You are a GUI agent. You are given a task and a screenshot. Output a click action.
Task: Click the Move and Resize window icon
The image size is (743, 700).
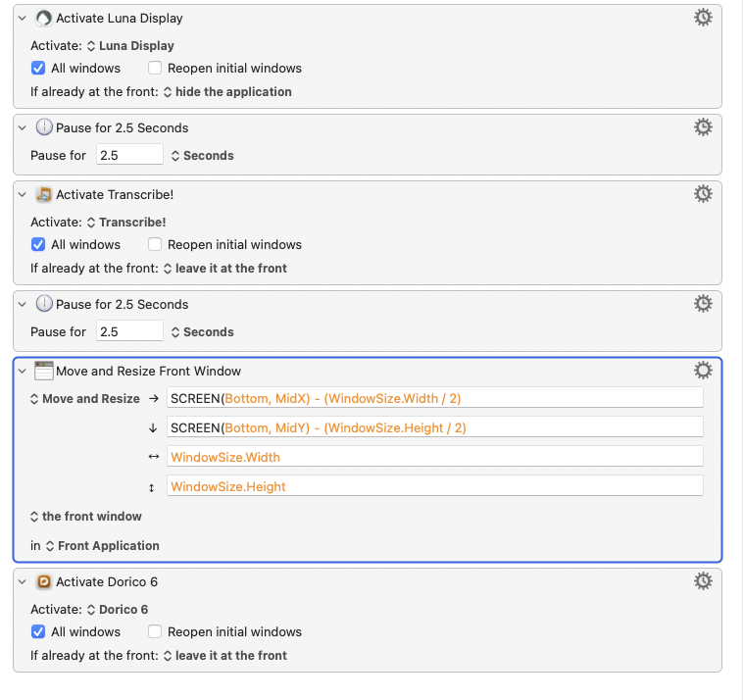click(x=44, y=372)
